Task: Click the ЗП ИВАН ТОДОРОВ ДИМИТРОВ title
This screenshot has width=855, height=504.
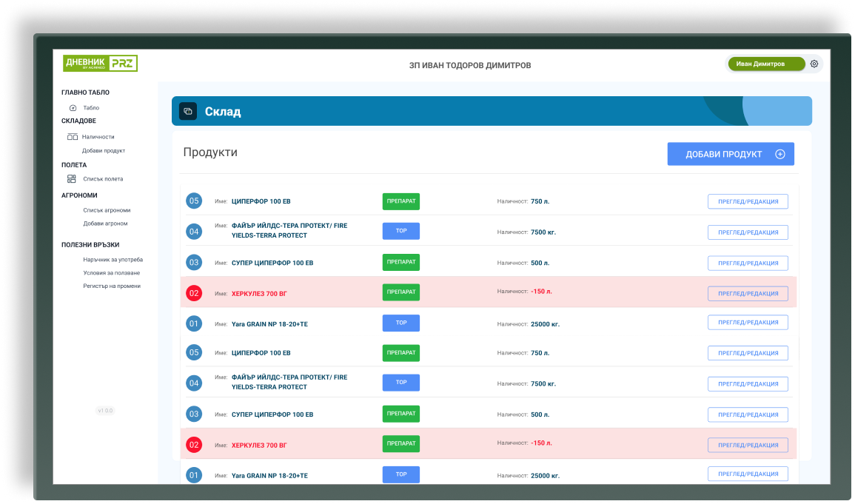Action: point(470,65)
